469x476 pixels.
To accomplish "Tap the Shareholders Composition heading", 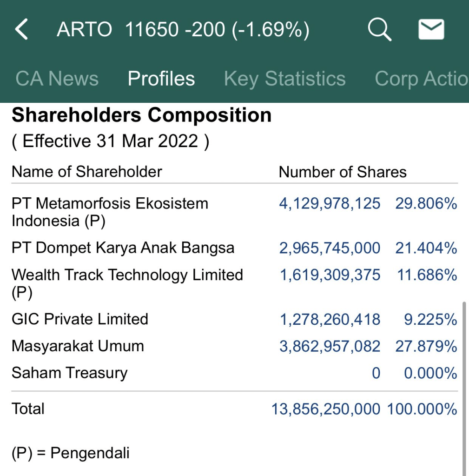I will pyautogui.click(x=141, y=115).
